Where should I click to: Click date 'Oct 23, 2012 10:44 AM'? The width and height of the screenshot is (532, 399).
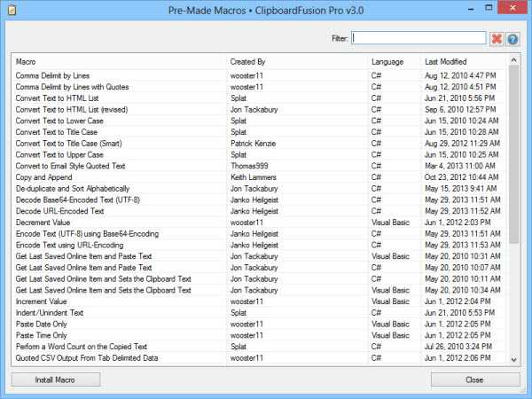click(x=461, y=177)
